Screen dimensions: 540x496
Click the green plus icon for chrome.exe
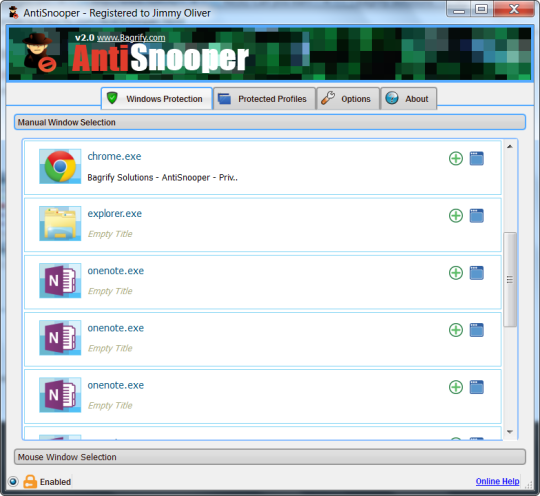pos(456,158)
